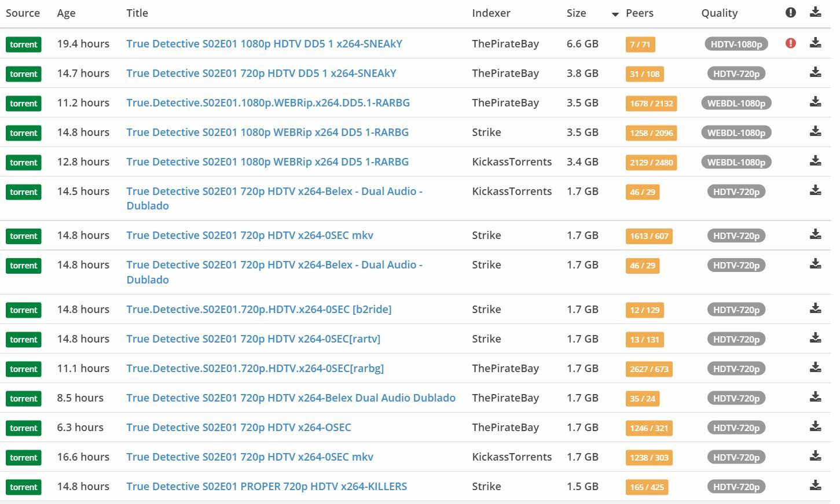The image size is (840, 504).
Task: Click the HDTV-1080p quality badge
Action: tap(736, 44)
